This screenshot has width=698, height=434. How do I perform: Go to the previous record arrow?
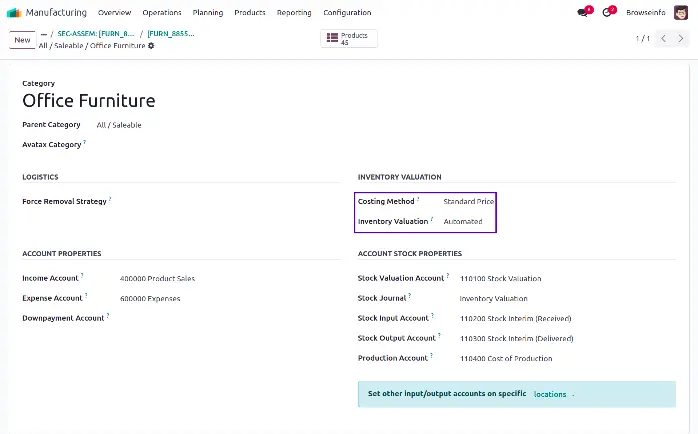pyautogui.click(x=664, y=39)
